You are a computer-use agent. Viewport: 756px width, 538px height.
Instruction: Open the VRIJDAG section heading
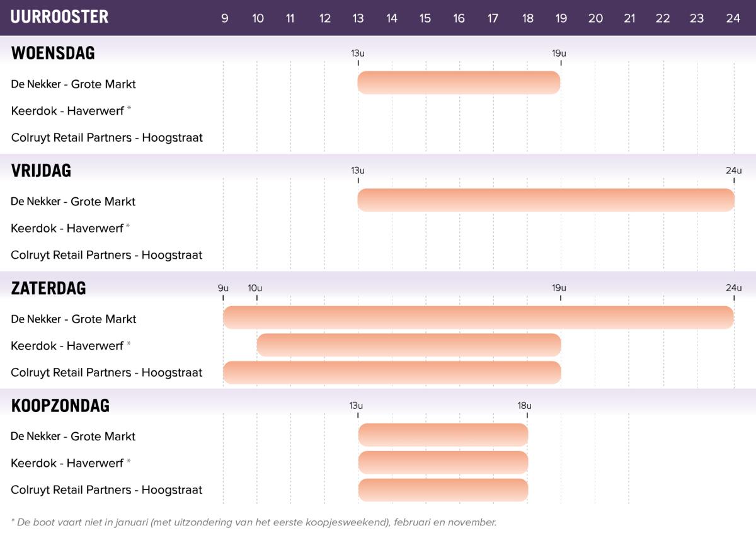[x=41, y=171]
